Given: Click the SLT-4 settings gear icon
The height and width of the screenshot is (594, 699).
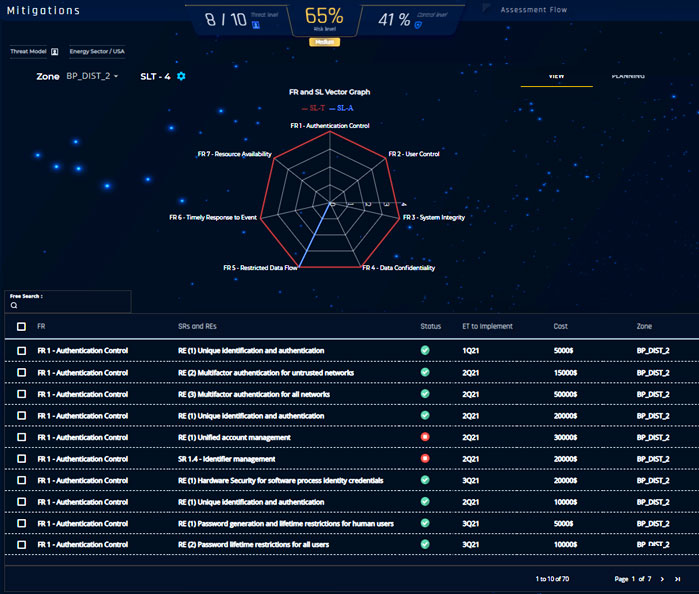Looking at the screenshot, I should coord(181,76).
